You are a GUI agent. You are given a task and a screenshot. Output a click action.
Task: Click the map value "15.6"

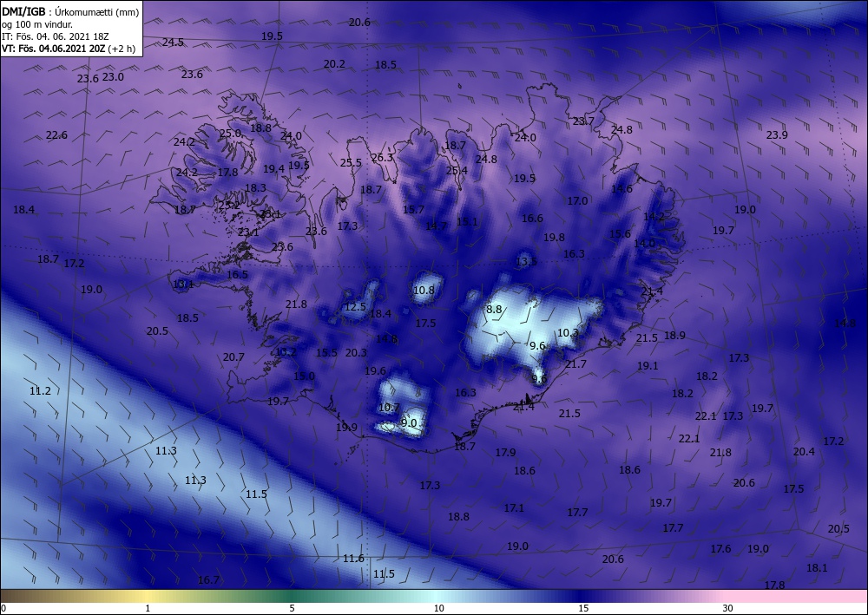(620, 234)
